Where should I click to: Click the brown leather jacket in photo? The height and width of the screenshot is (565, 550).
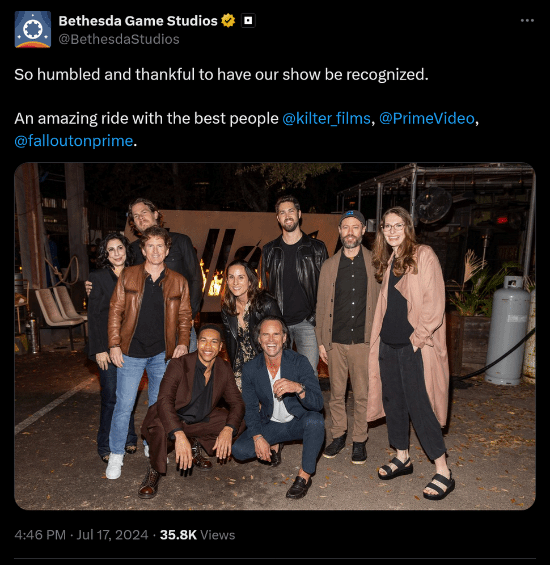150,310
